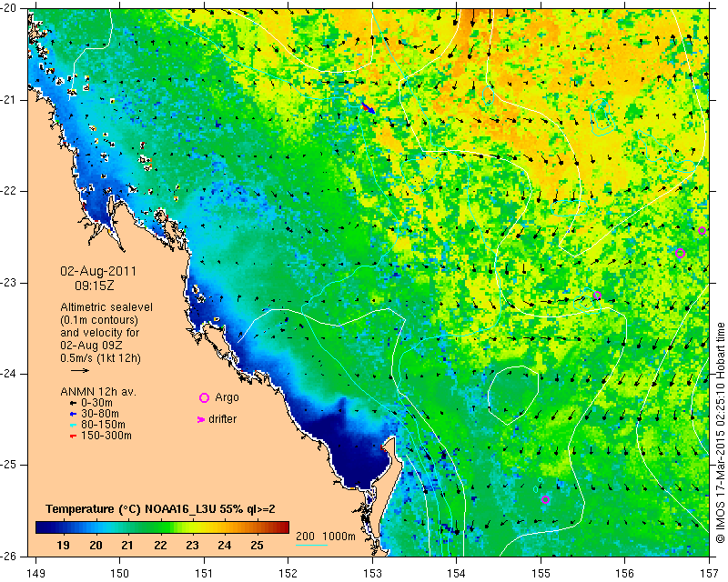This screenshot has width=728, height=582.
Task: Select the Argo float marker near 22.7S 156.6E
Action: click(680, 254)
